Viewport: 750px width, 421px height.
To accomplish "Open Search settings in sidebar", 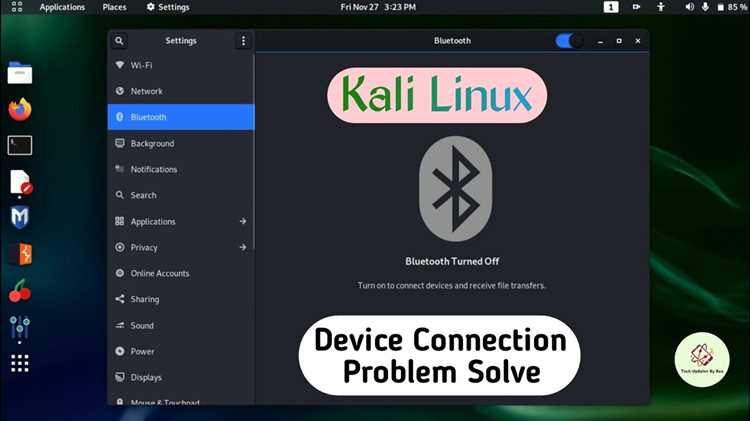I will [181, 195].
